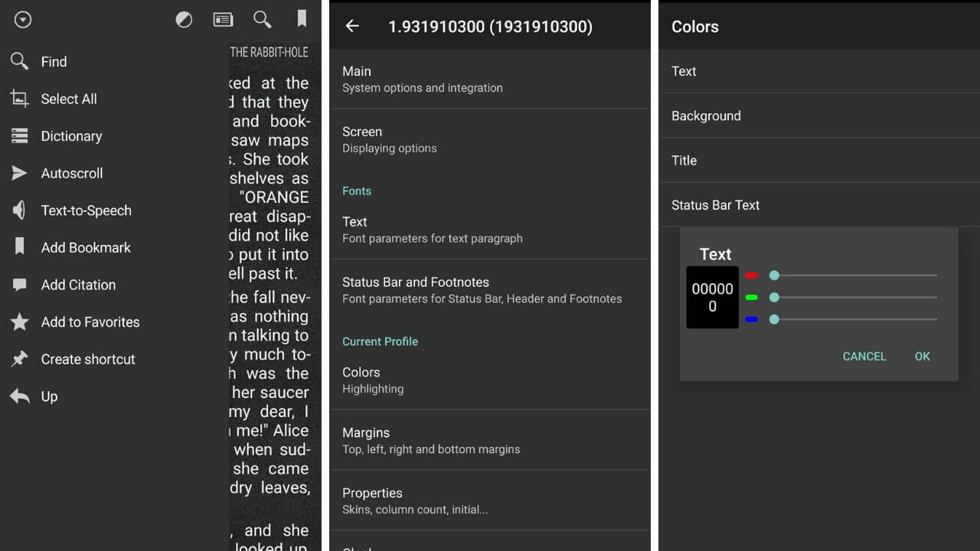
Task: Click the Up back-arrow icon
Action: point(19,396)
